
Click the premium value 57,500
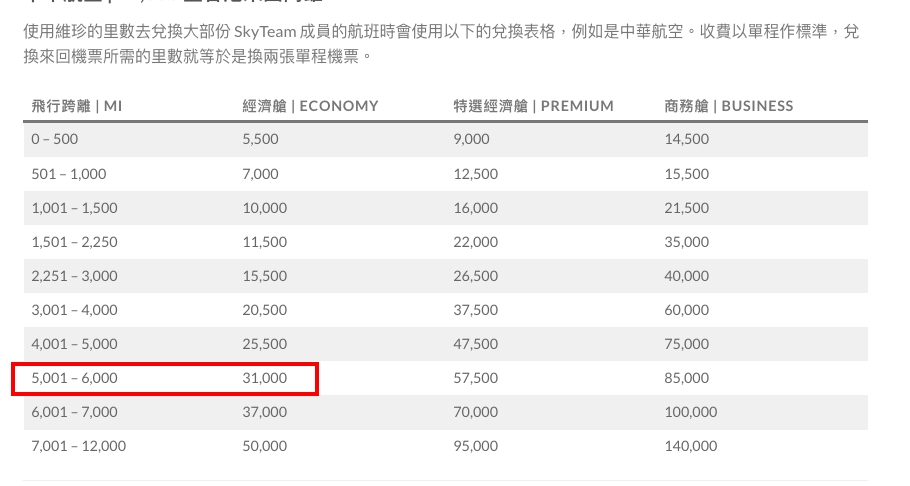click(x=476, y=378)
